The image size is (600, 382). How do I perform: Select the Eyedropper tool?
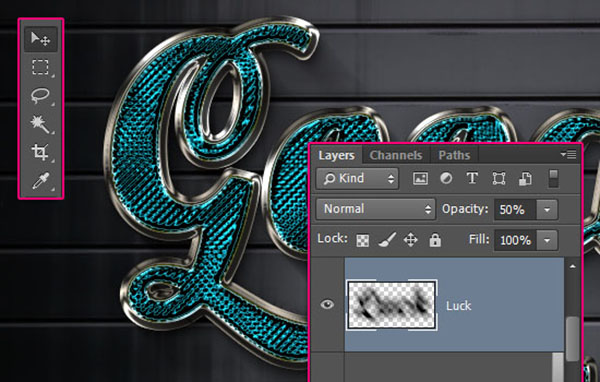[41, 180]
